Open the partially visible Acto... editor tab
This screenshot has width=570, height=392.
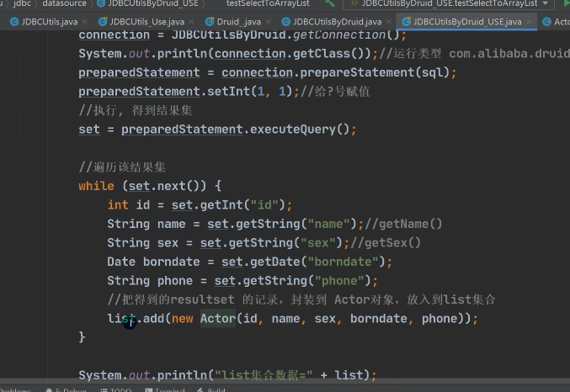(557, 22)
